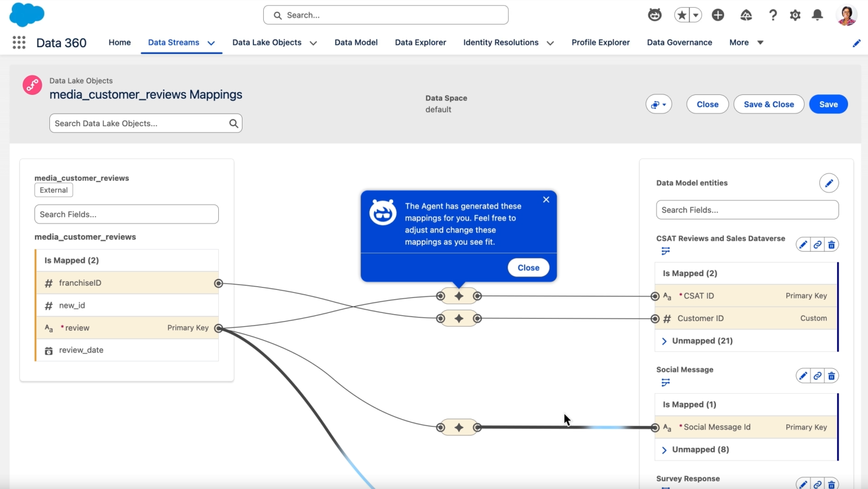Open the Data Model tab

tap(356, 42)
